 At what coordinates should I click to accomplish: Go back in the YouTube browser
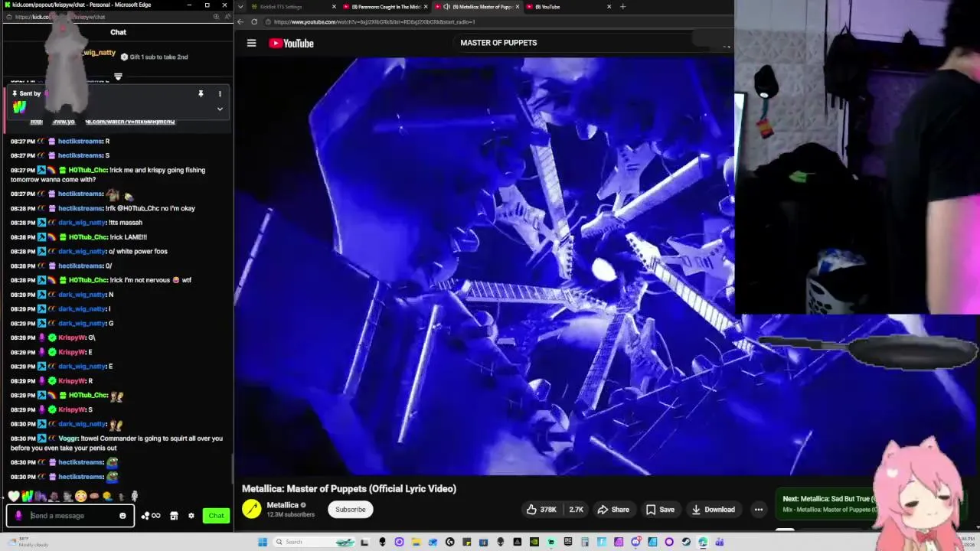(x=240, y=21)
